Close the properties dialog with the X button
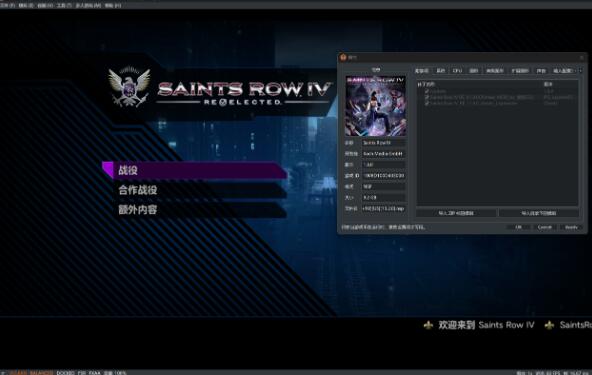The width and height of the screenshot is (592, 375). [582, 57]
